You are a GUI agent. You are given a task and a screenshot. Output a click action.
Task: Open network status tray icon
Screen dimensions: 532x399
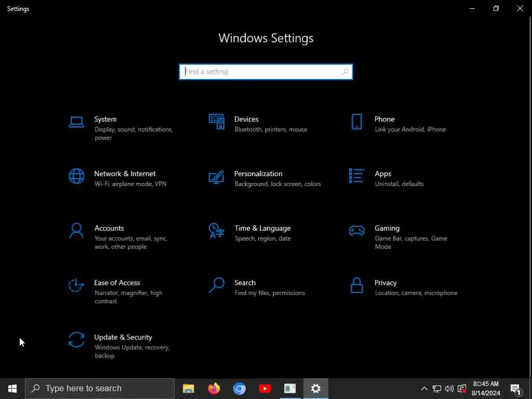pyautogui.click(x=436, y=389)
